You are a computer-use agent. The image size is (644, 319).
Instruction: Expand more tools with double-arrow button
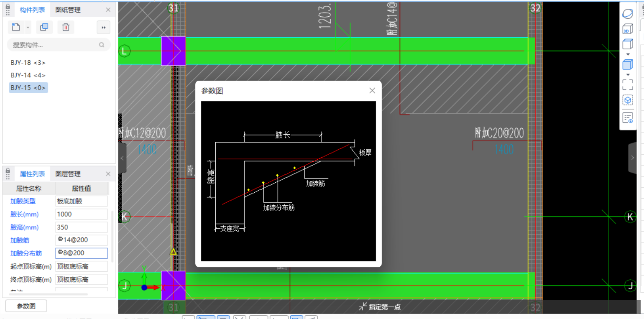tap(103, 28)
